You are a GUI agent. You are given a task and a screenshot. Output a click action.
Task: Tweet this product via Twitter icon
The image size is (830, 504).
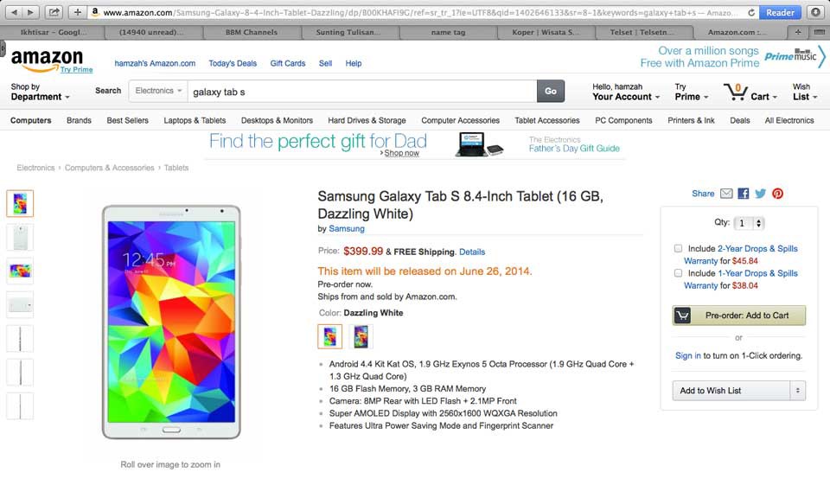coord(759,194)
